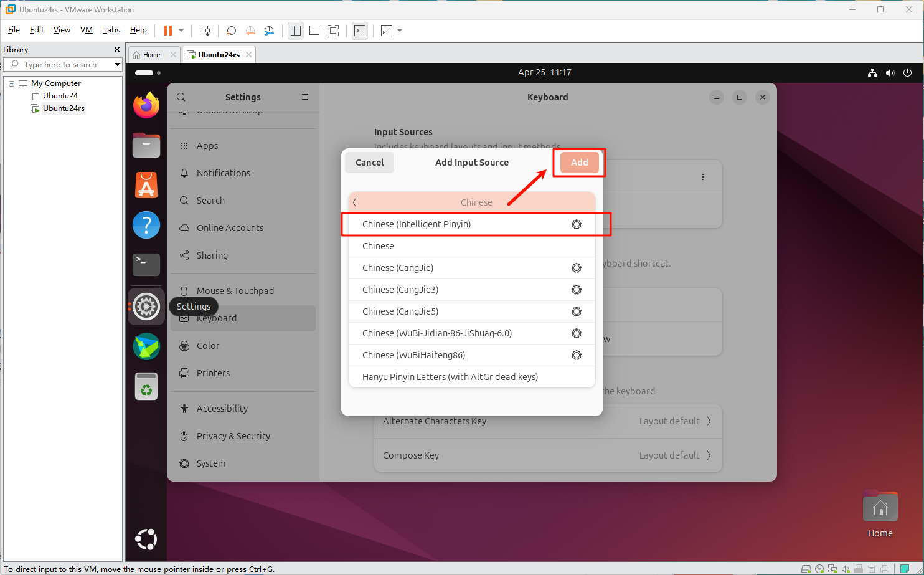Screen dimensions: 924x575
Task: Open Ubuntu volume indicator in top bar
Action: click(x=890, y=73)
